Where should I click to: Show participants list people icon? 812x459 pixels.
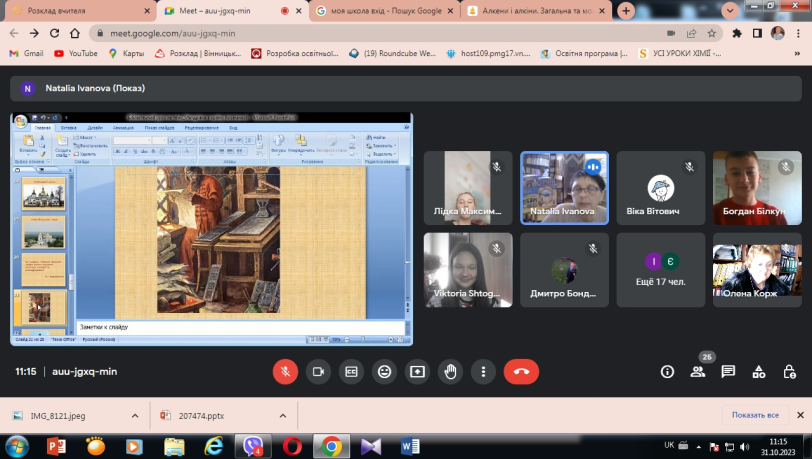[x=698, y=371]
